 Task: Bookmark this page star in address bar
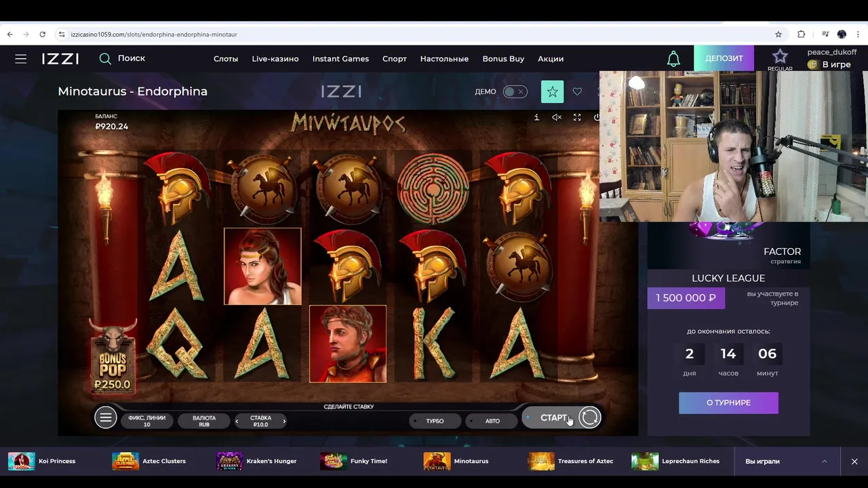tap(778, 34)
